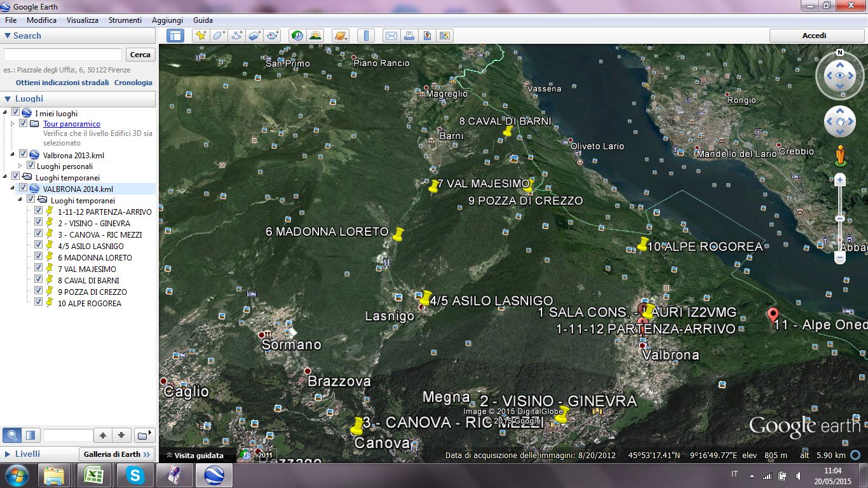Click the zoom out minus button
Image resolution: width=868 pixels, height=488 pixels.
point(840,258)
